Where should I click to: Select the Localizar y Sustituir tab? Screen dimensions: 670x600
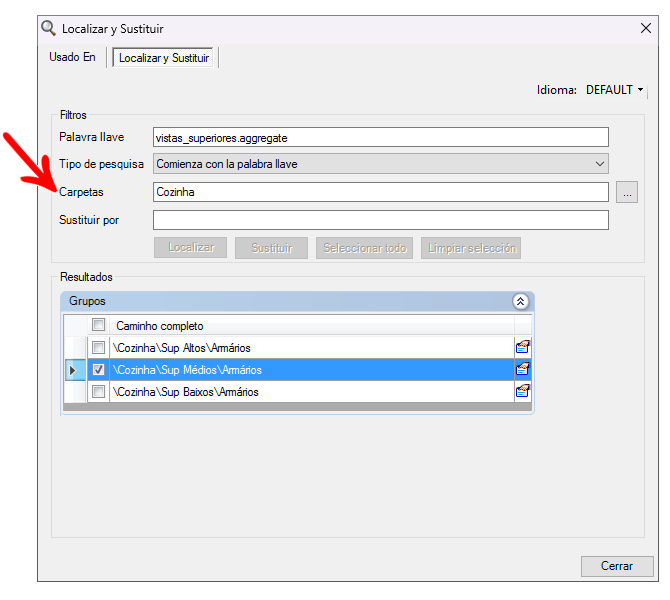click(x=164, y=59)
